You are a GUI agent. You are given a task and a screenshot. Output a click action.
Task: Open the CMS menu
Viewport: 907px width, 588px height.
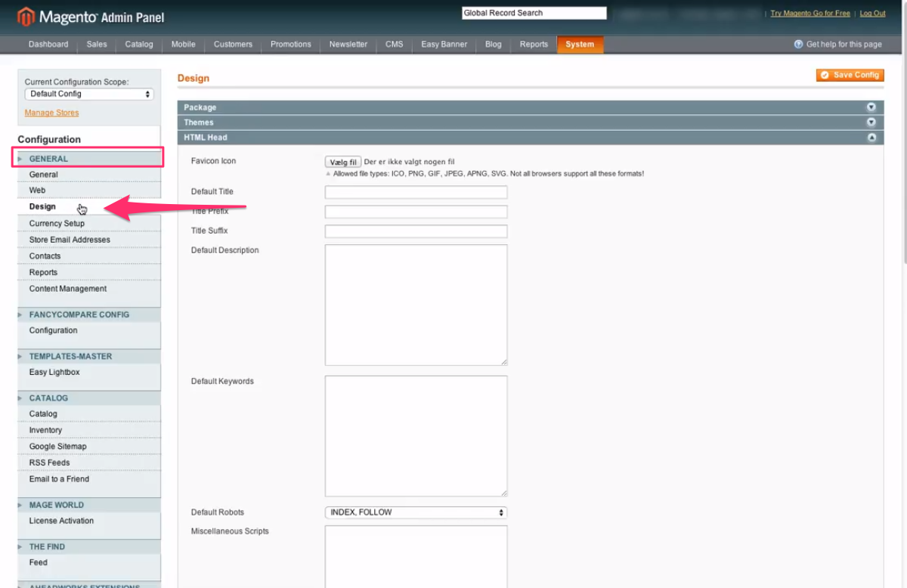(395, 45)
